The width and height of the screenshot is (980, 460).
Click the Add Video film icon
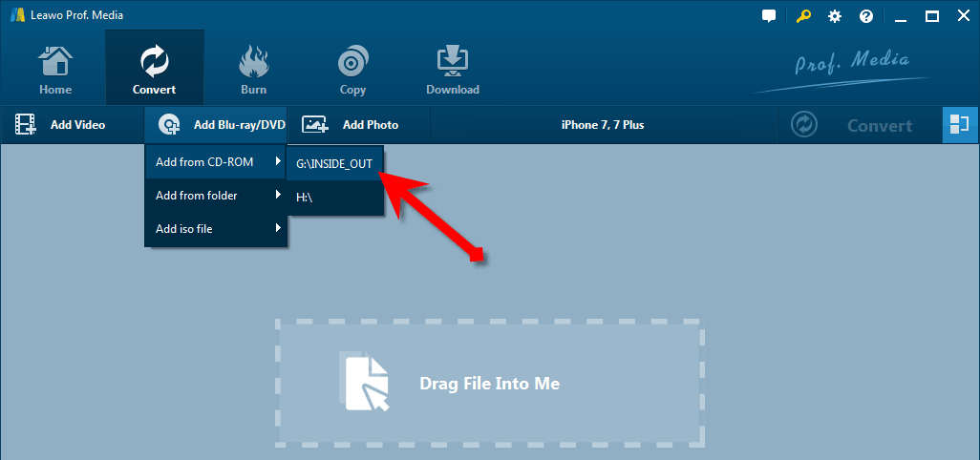25,125
